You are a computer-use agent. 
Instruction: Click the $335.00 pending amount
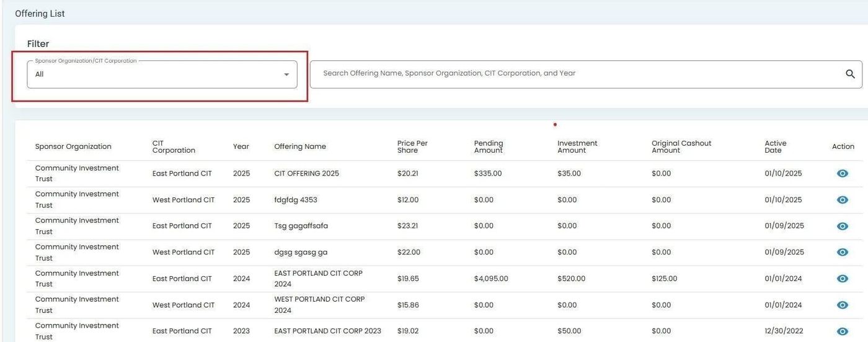488,174
